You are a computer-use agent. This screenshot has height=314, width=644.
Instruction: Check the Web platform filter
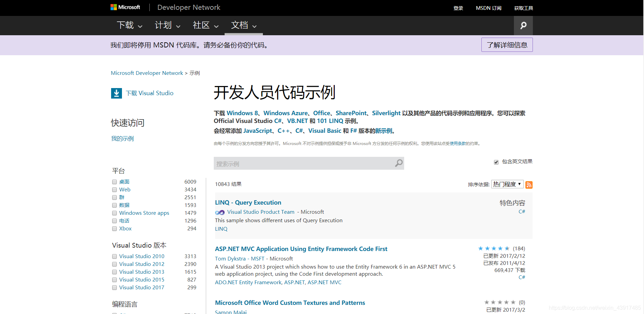[115, 190]
